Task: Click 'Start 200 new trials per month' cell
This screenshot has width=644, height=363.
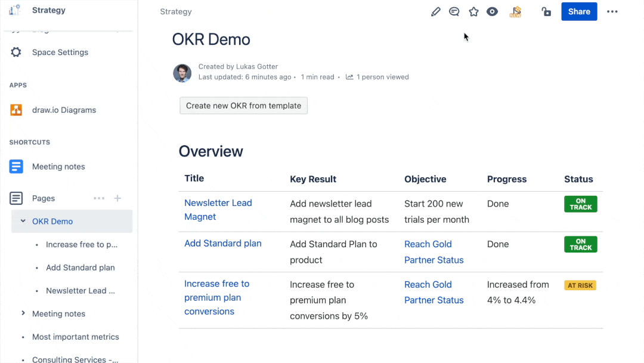Action: [436, 212]
